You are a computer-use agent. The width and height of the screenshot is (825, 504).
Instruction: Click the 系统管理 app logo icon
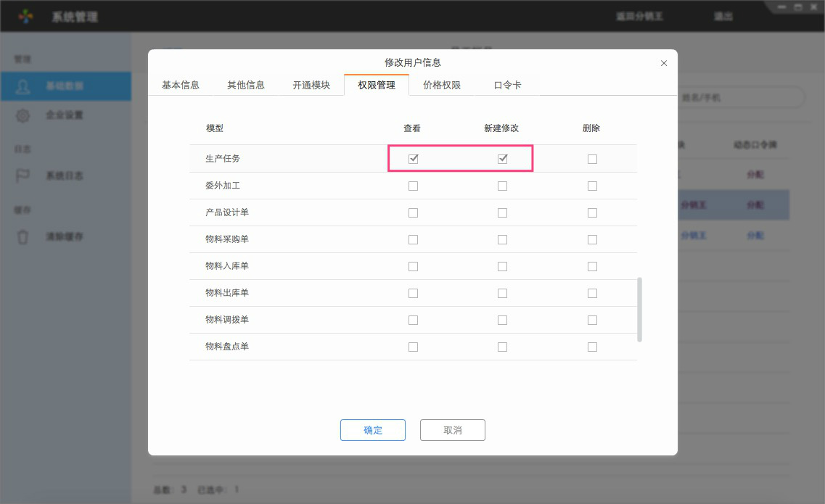tap(25, 16)
